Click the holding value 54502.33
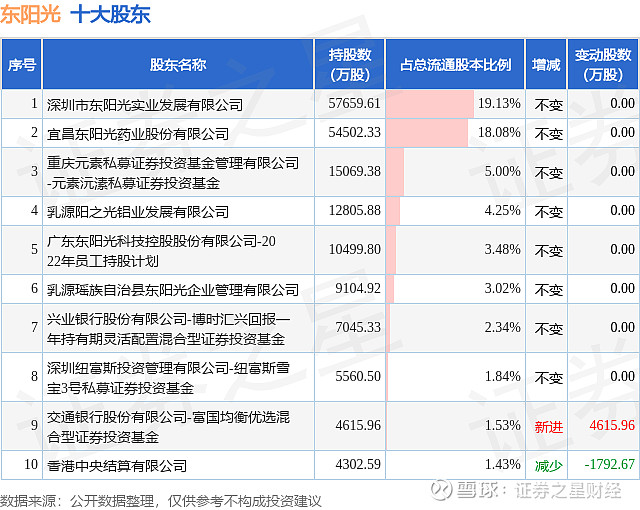This screenshot has width=640, height=510. coord(354,132)
